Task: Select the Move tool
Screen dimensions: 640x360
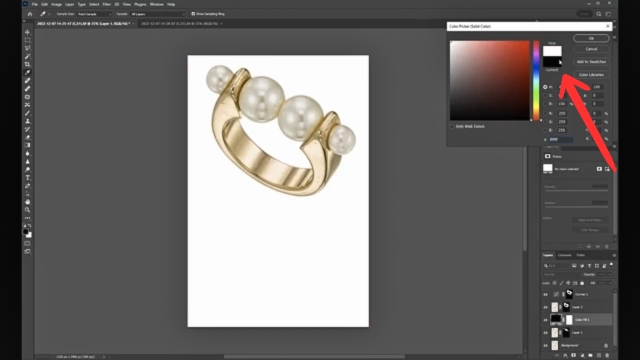Action: (x=27, y=32)
